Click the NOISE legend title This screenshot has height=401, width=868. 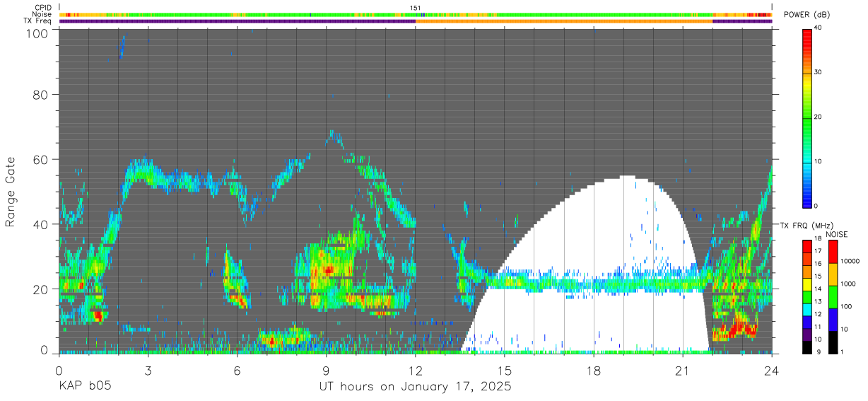click(837, 234)
